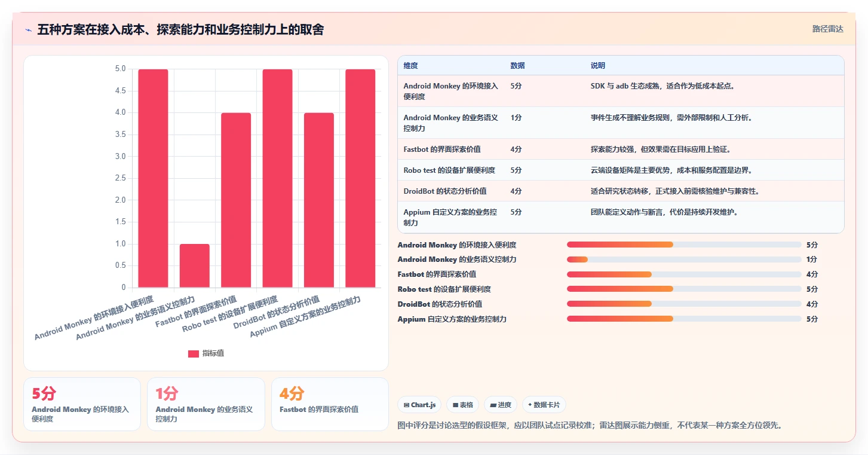
Task: Select the table cell Fastbot 的界面探索价值
Action: pos(451,149)
